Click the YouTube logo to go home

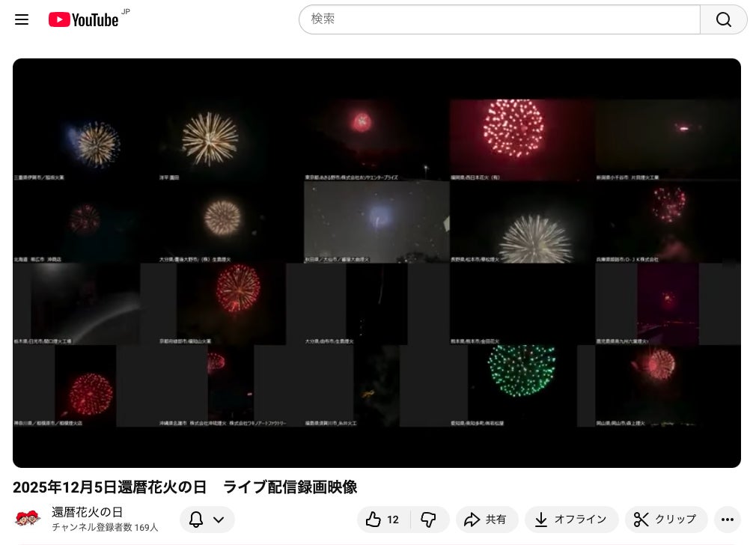click(84, 19)
